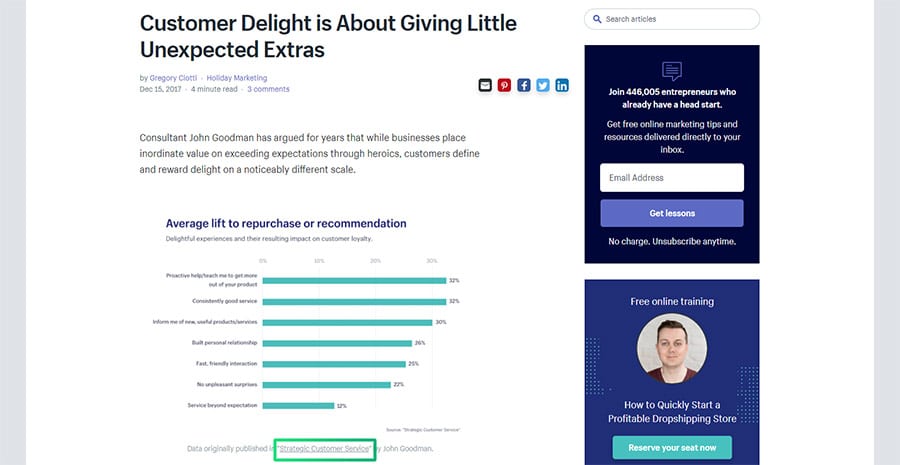Click the article headline about Customer Delight

point(328,36)
